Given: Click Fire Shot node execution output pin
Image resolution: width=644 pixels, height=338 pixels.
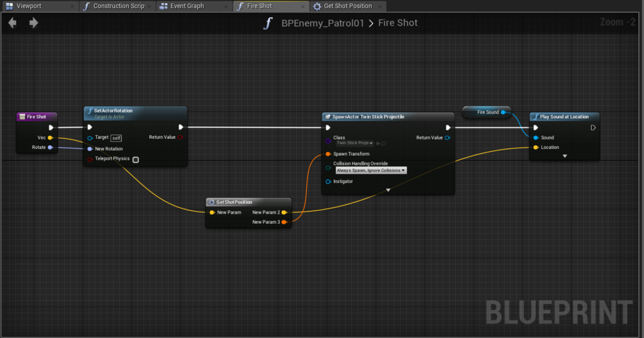Looking at the screenshot, I should [x=51, y=128].
